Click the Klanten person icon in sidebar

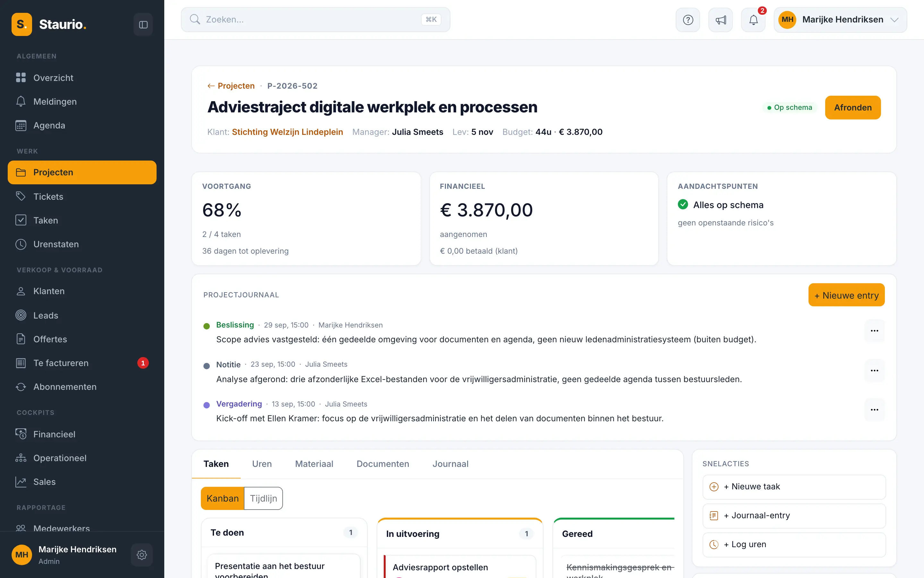21,291
